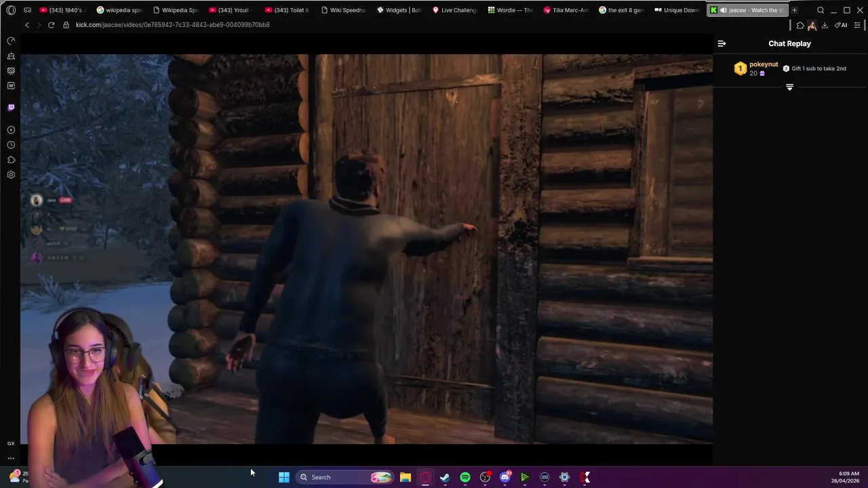This screenshot has height=488, width=868.
Task: Open the extensions cube icon
Action: pyautogui.click(x=800, y=25)
